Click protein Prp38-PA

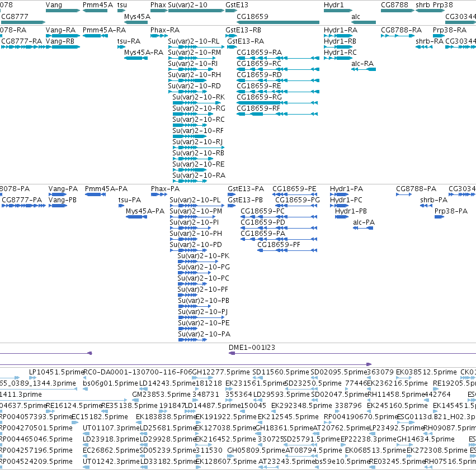tap(439, 217)
